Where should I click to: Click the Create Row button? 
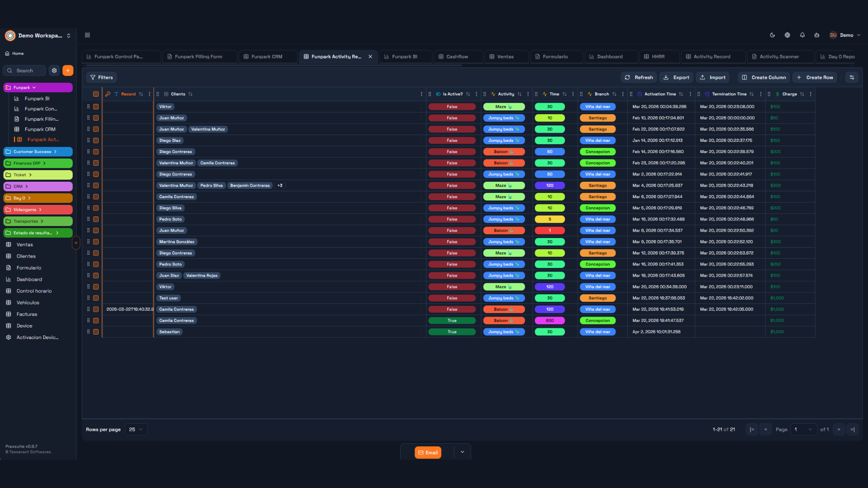[815, 77]
